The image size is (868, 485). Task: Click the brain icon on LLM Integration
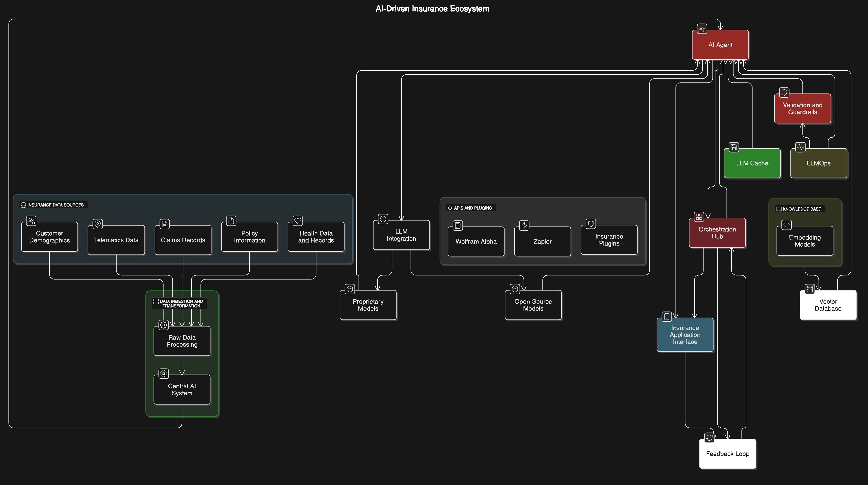click(383, 219)
